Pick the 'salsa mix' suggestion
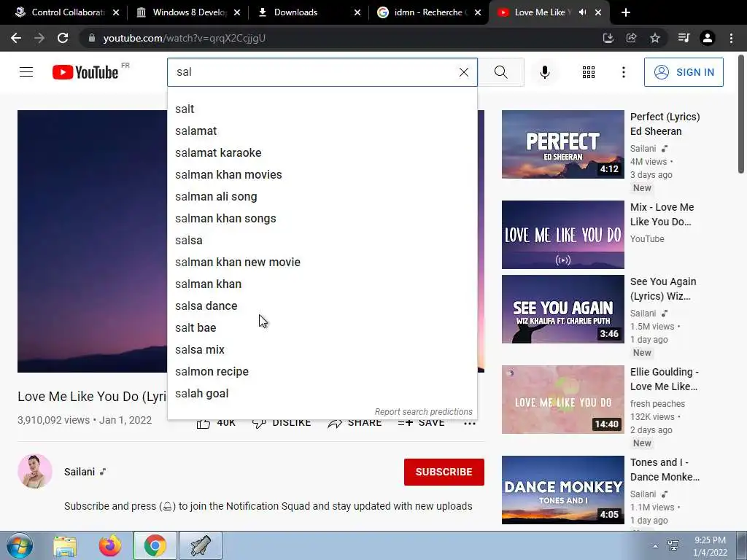Screen dimensions: 747x560 (x=322, y=350)
